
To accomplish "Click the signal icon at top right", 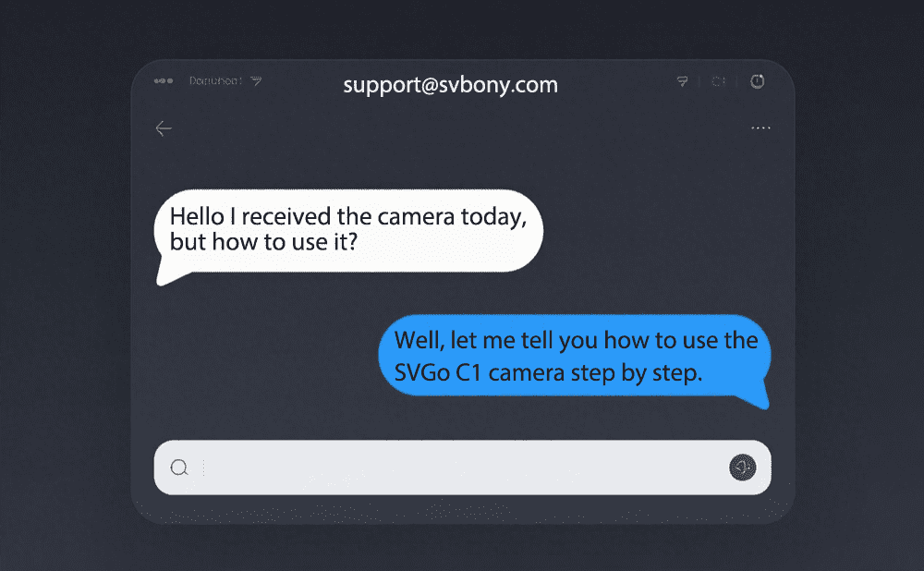I will pos(683,81).
